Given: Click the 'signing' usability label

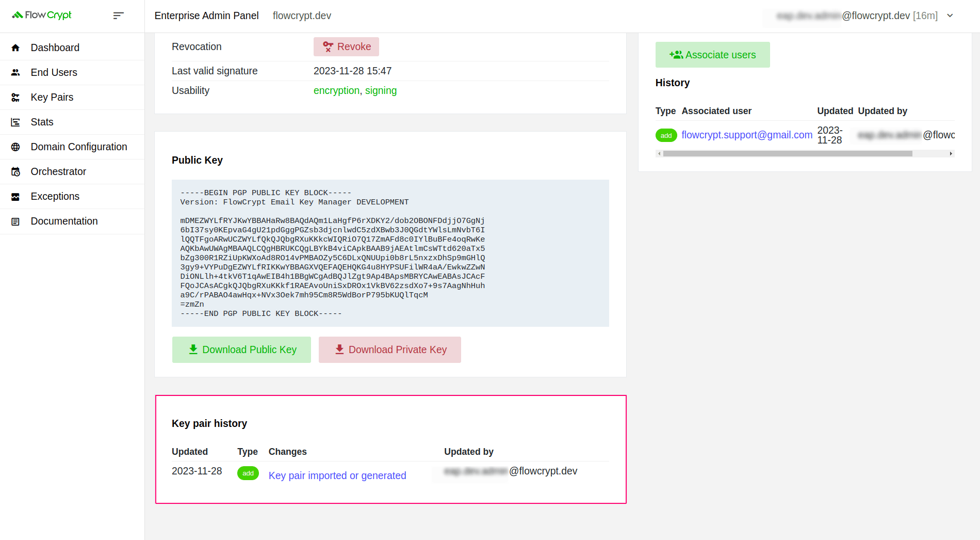Looking at the screenshot, I should [x=381, y=91].
